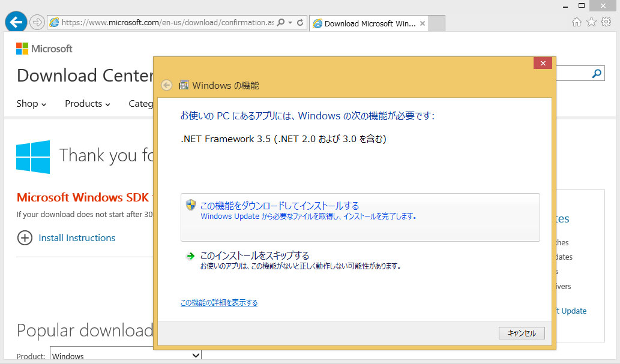Open the Products menu

coord(88,104)
